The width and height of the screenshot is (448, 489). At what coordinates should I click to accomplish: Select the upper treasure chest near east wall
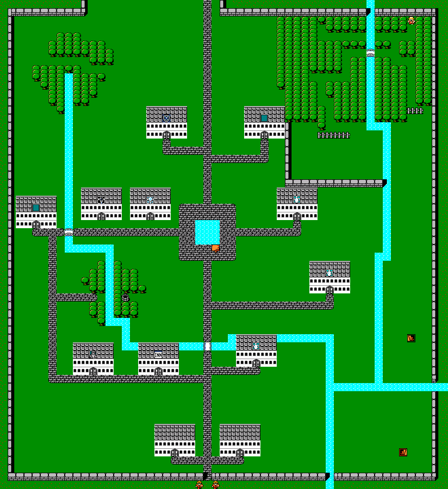coord(411,338)
